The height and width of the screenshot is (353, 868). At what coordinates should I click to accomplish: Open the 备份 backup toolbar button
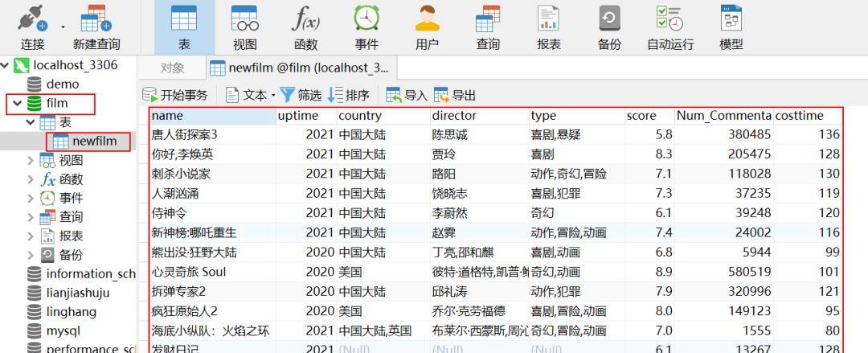pos(609,27)
